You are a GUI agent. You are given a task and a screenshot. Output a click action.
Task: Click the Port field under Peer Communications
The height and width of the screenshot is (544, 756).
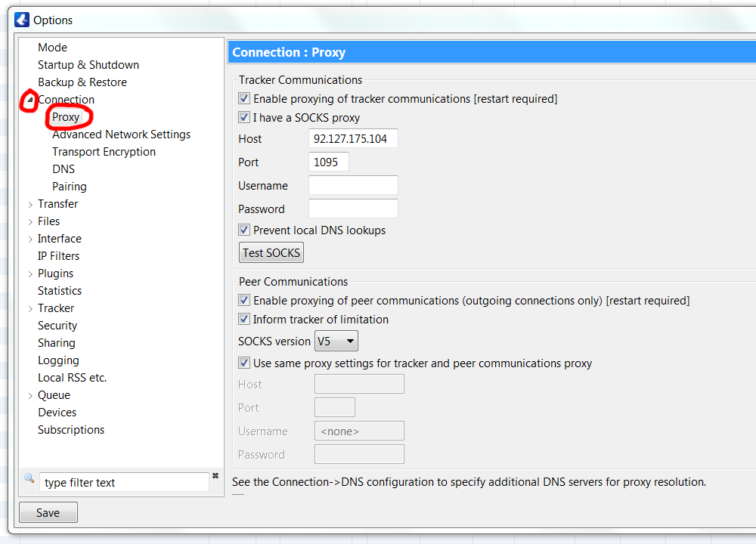pyautogui.click(x=335, y=408)
